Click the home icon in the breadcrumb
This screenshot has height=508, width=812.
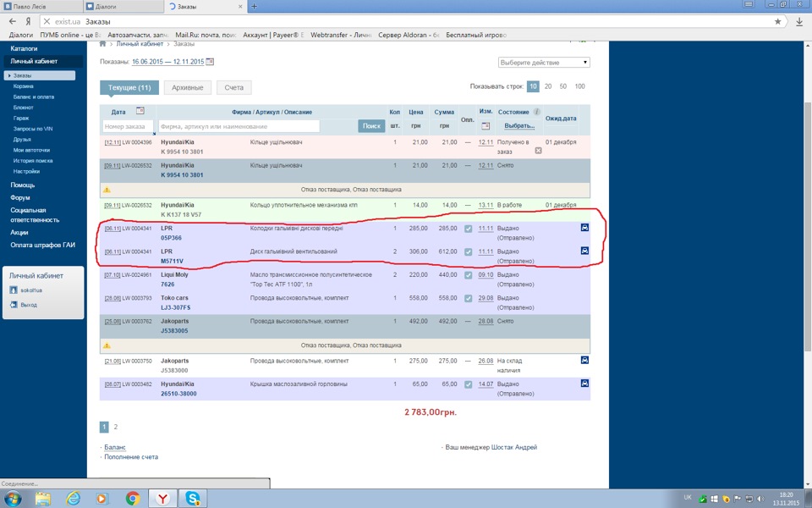pos(102,44)
